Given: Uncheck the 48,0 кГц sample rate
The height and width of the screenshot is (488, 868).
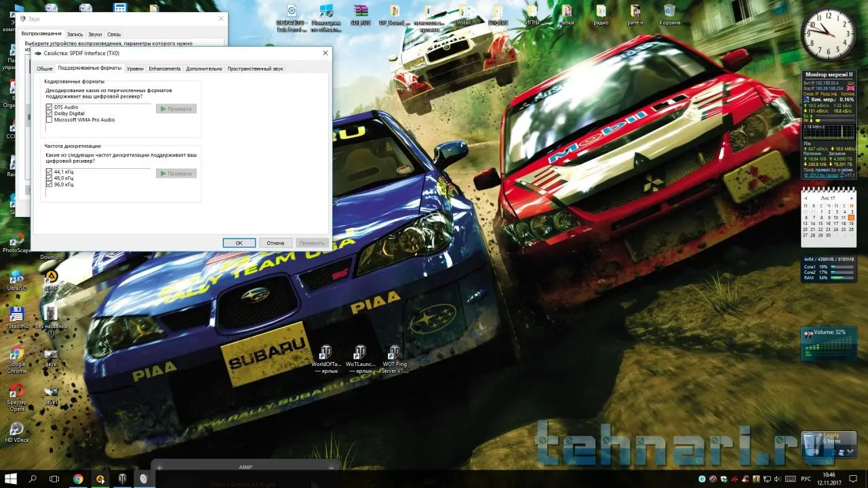Looking at the screenshot, I should pyautogui.click(x=50, y=178).
